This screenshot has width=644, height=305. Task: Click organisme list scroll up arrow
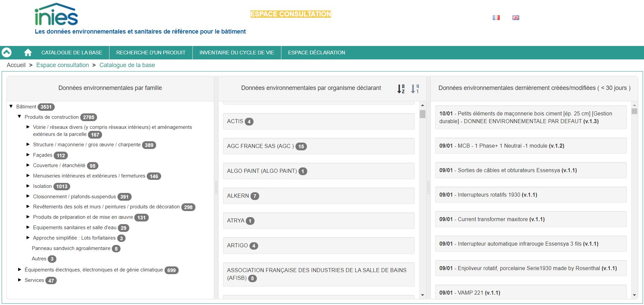[422, 105]
